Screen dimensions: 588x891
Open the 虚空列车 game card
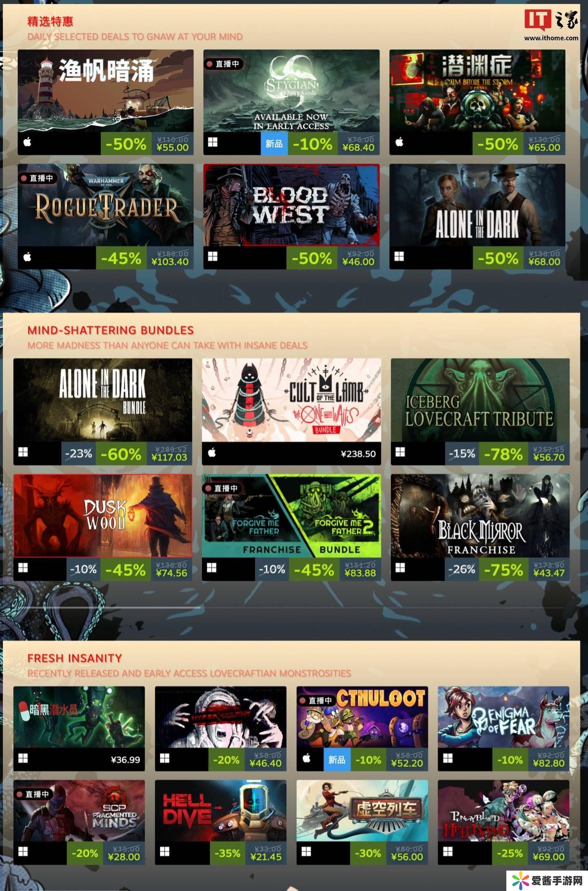362,811
